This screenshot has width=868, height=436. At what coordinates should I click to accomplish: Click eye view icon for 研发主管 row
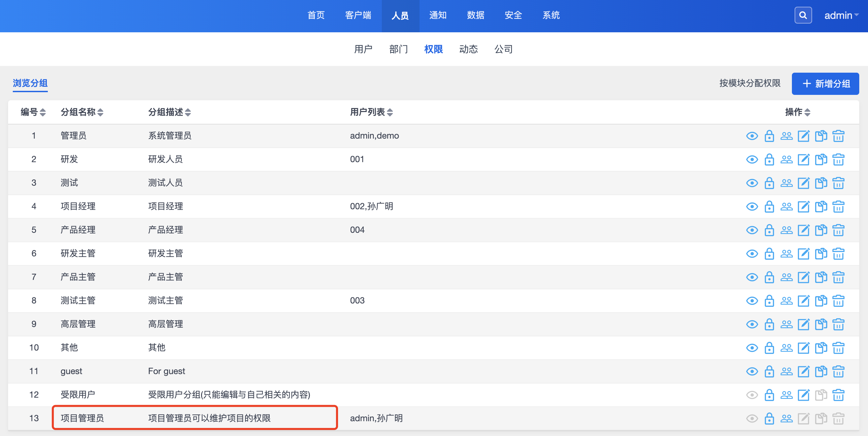coord(752,254)
